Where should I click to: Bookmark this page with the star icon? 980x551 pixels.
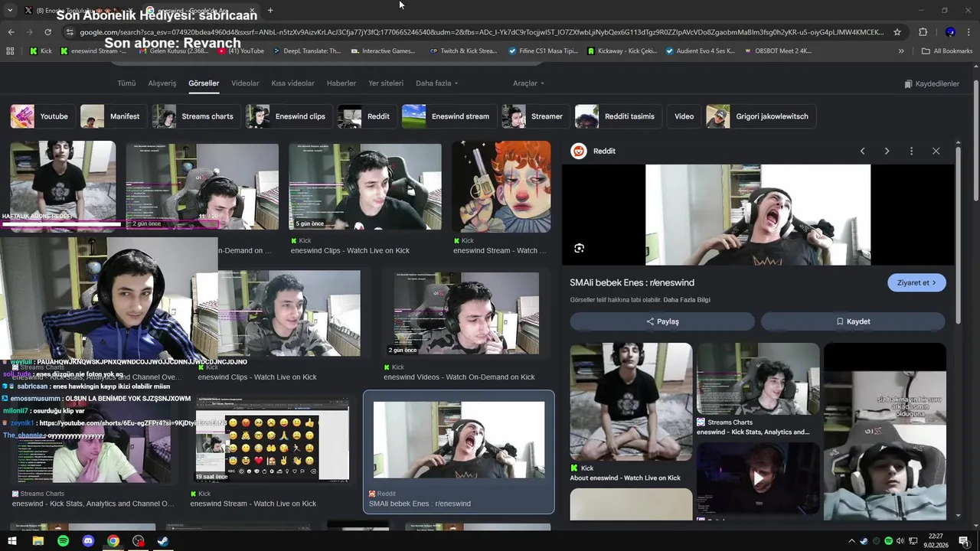[x=898, y=32]
